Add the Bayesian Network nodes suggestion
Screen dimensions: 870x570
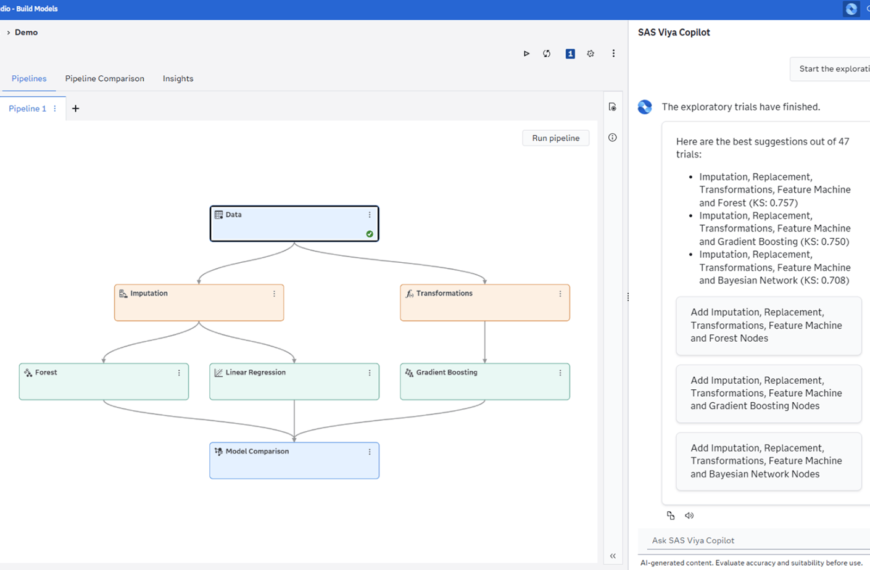coord(768,461)
